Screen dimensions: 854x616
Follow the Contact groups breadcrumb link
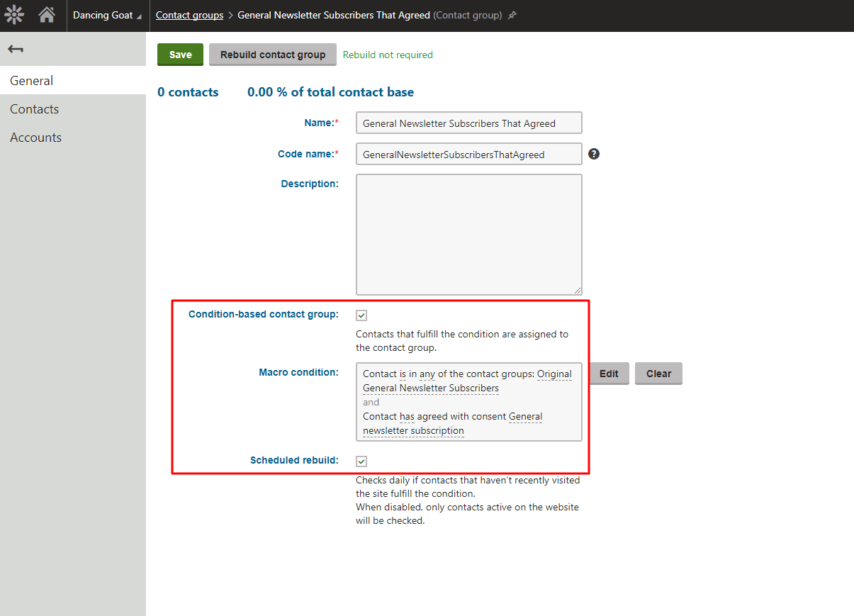coord(189,15)
